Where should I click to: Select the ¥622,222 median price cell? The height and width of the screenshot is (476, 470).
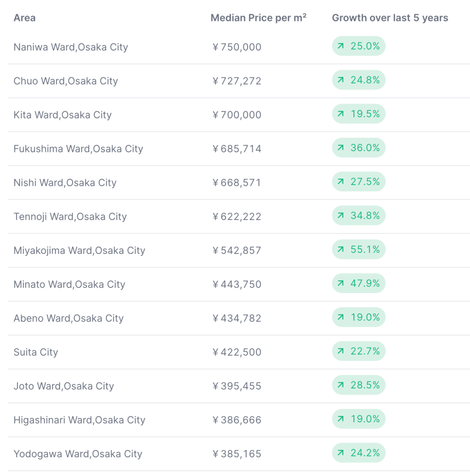pyautogui.click(x=237, y=217)
